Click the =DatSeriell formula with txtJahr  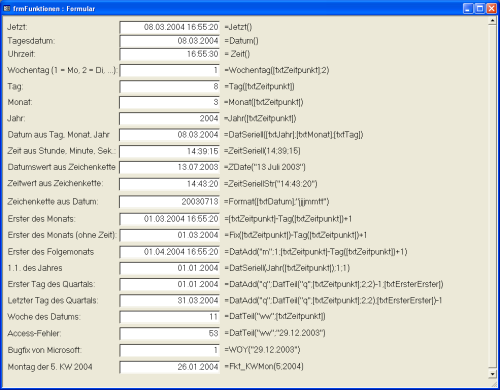pyautogui.click(x=294, y=135)
